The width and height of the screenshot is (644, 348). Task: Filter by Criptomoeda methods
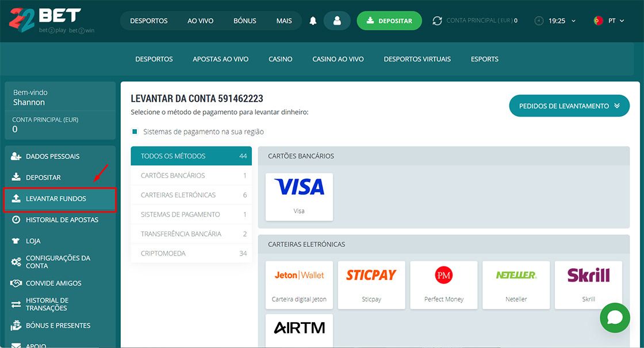pyautogui.click(x=191, y=253)
